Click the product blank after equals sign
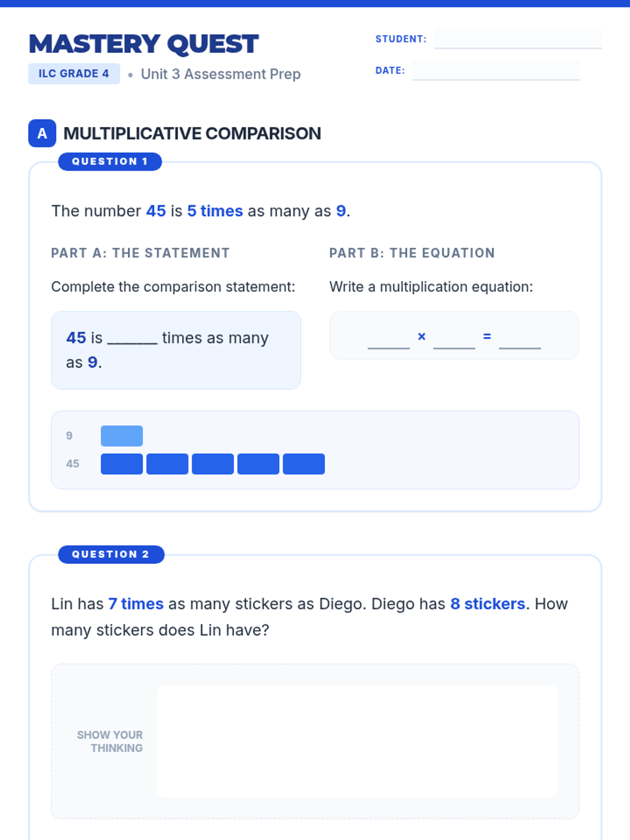The height and width of the screenshot is (840, 630). click(520, 339)
